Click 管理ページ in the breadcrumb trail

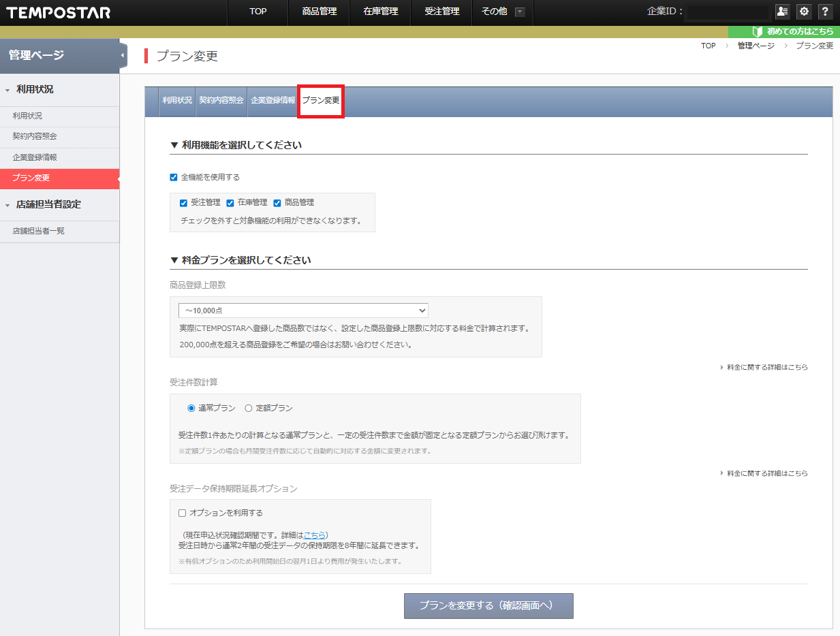(756, 46)
